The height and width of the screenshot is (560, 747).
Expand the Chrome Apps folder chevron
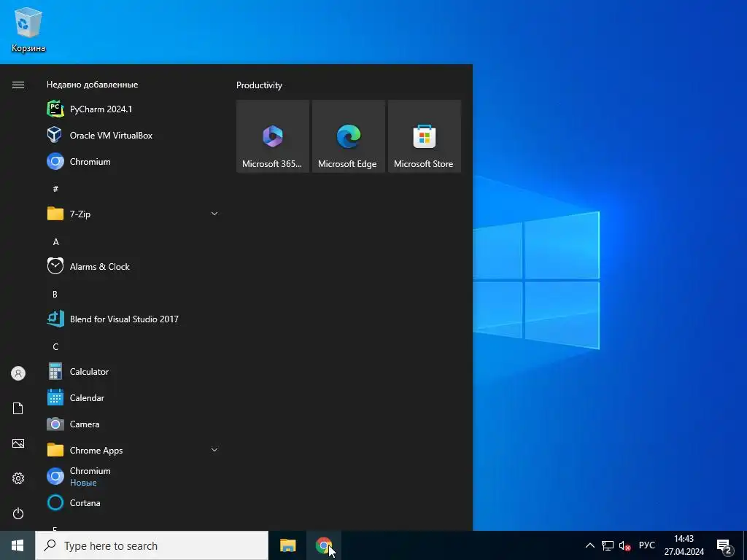tap(214, 450)
